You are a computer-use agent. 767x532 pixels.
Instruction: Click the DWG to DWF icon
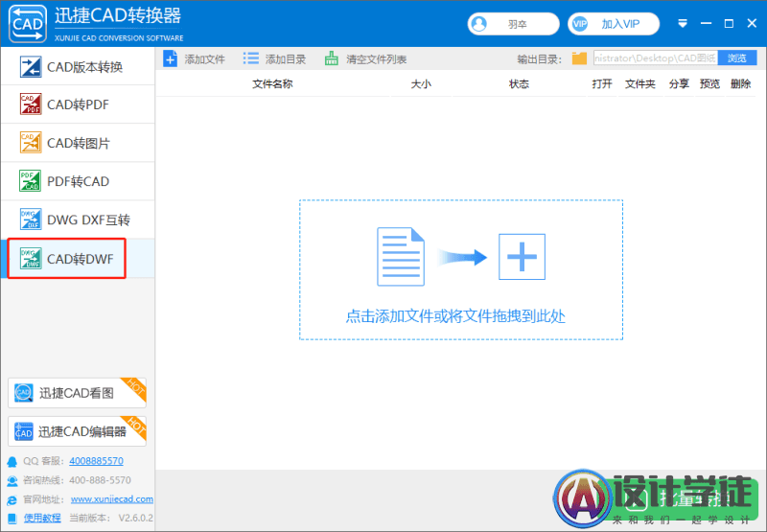click(x=31, y=258)
